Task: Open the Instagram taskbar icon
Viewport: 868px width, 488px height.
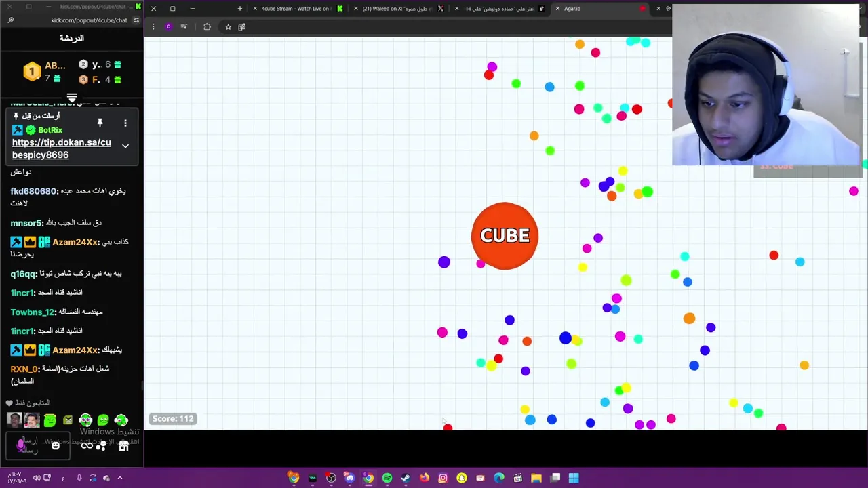Action: click(x=443, y=478)
